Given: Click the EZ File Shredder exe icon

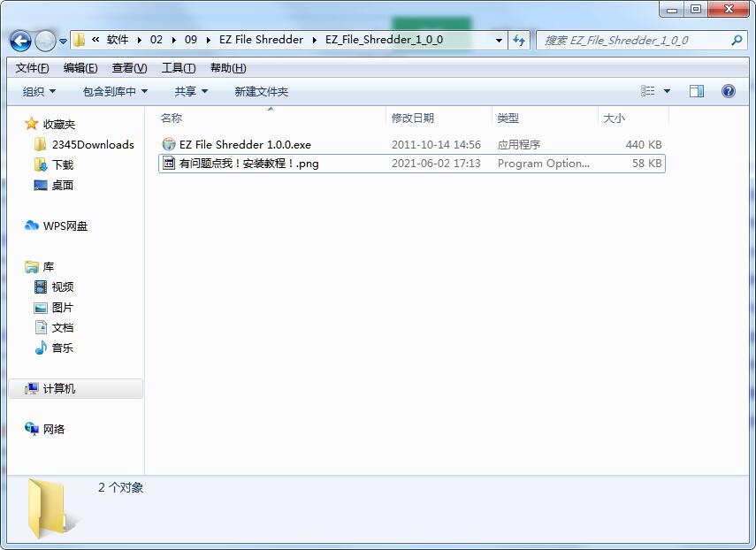Looking at the screenshot, I should coord(169,144).
